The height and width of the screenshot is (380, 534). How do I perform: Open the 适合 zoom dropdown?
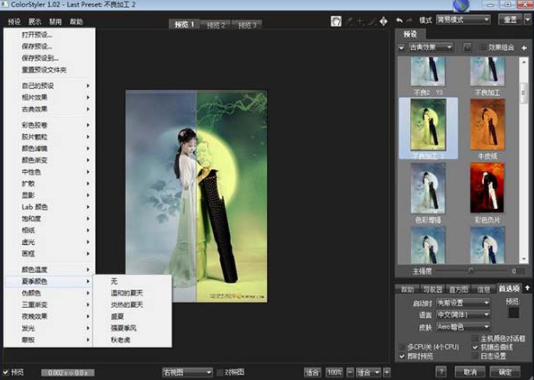tap(368, 372)
